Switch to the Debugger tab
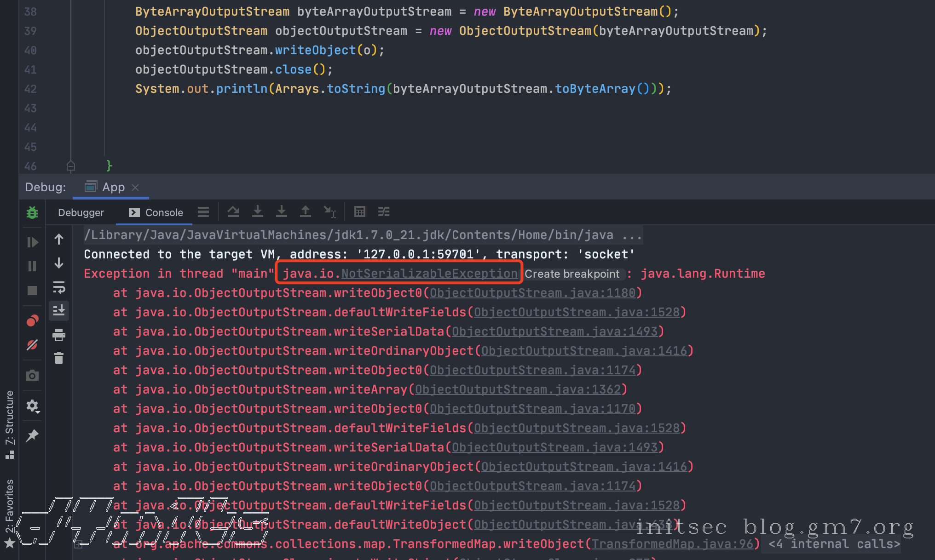 (x=81, y=212)
